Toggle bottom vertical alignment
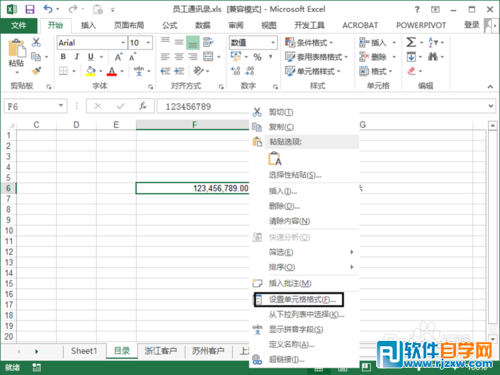 click(x=193, y=43)
